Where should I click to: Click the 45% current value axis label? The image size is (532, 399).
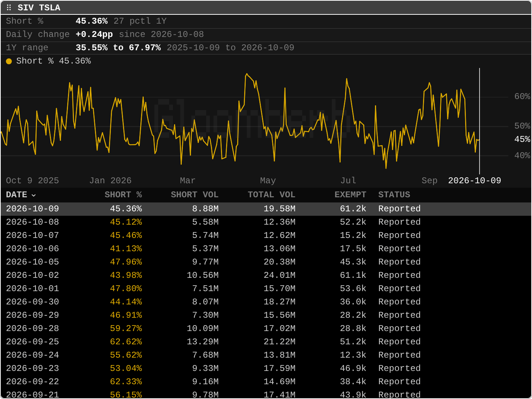[x=522, y=139]
